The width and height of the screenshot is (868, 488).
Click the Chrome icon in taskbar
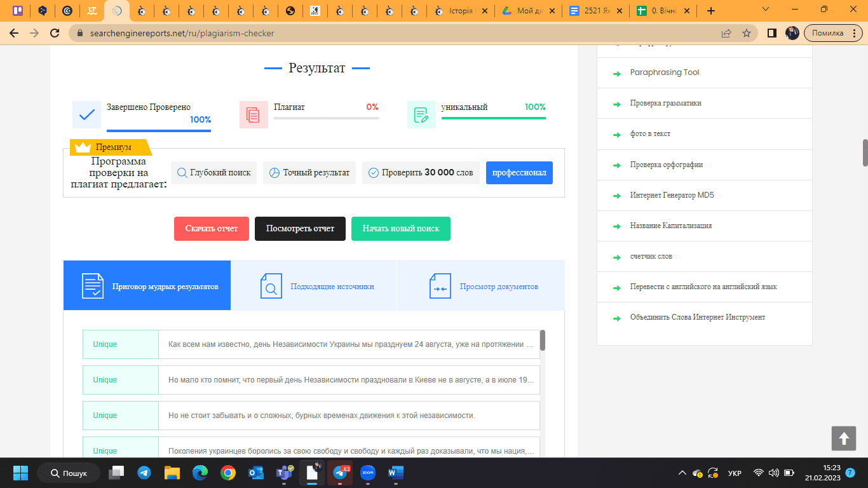point(228,473)
